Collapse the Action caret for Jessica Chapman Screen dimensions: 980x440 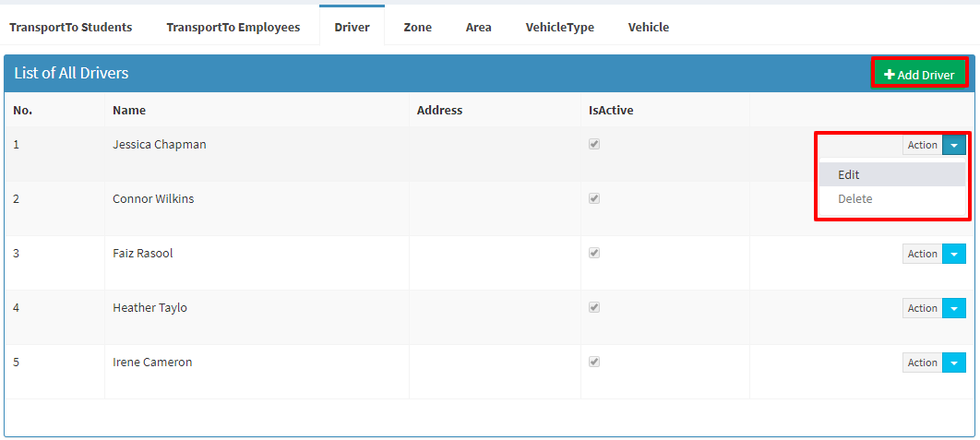pyautogui.click(x=954, y=145)
